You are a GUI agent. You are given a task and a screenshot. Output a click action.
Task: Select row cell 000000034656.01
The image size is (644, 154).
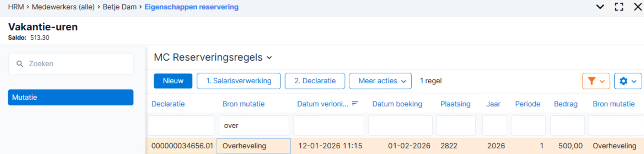(x=182, y=146)
